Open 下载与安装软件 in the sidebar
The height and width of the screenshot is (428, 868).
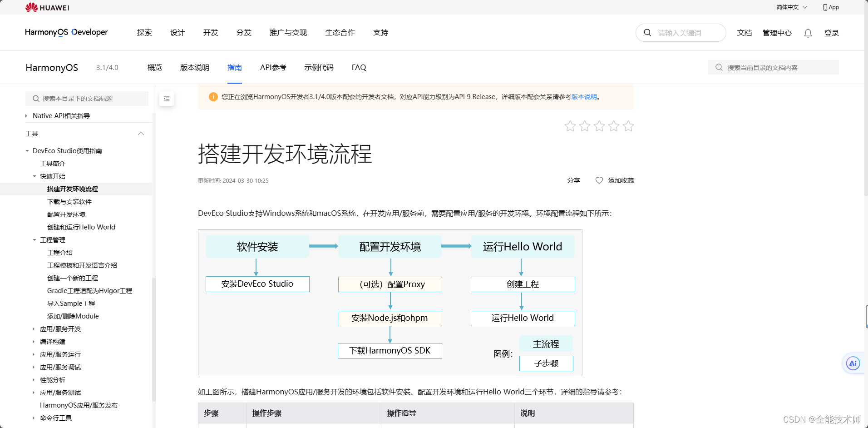coord(69,202)
